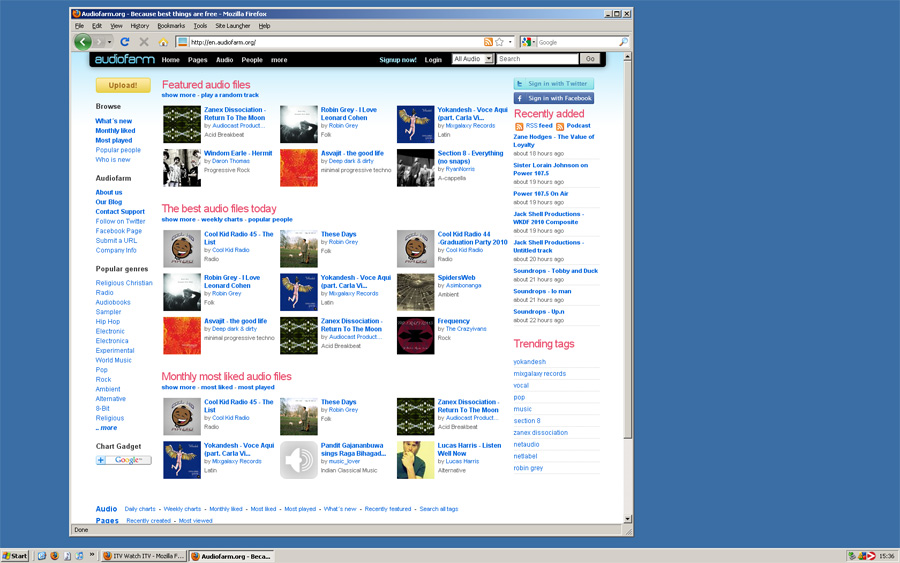
Task: Open Power 107.5 On Air recent link
Action: tap(541, 193)
